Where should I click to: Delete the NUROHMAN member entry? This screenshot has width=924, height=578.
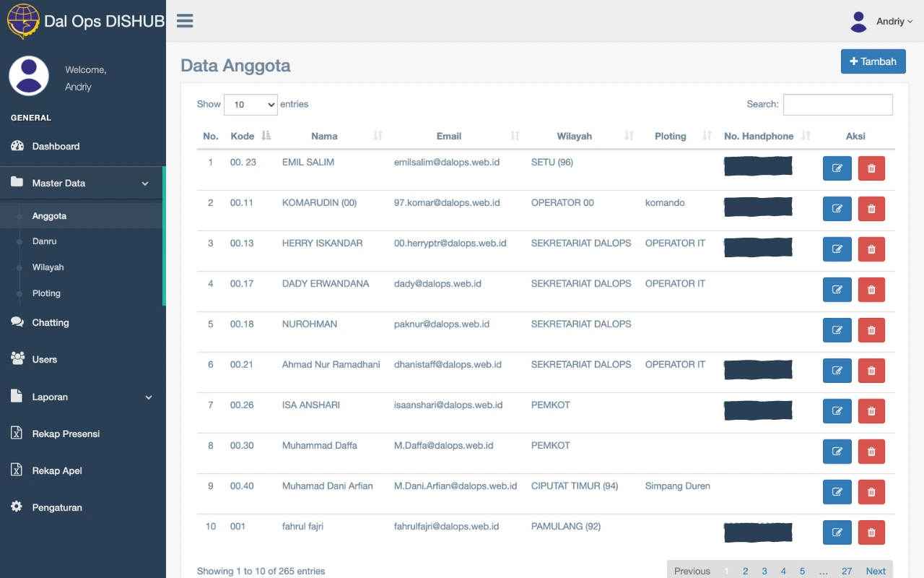[x=871, y=330]
